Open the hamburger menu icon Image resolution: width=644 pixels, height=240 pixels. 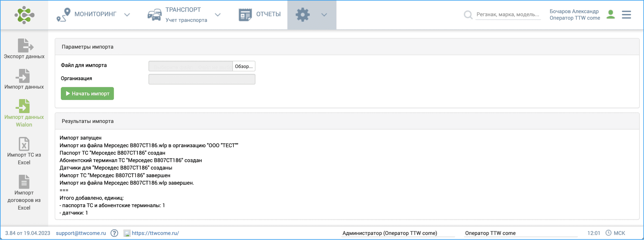[x=626, y=15]
